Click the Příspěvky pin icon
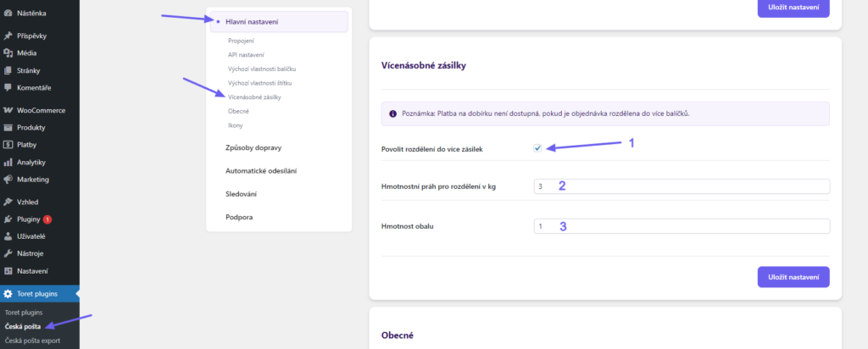This screenshot has width=868, height=349. (8, 36)
